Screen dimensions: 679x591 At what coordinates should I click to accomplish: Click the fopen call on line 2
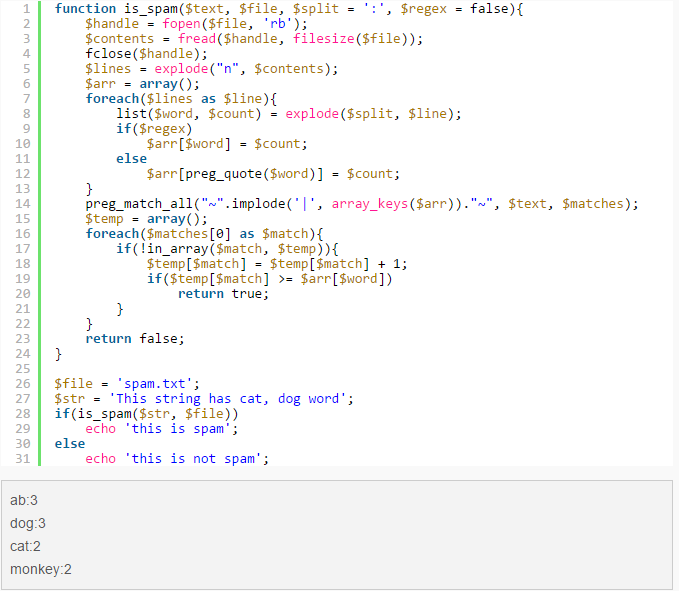click(181, 24)
